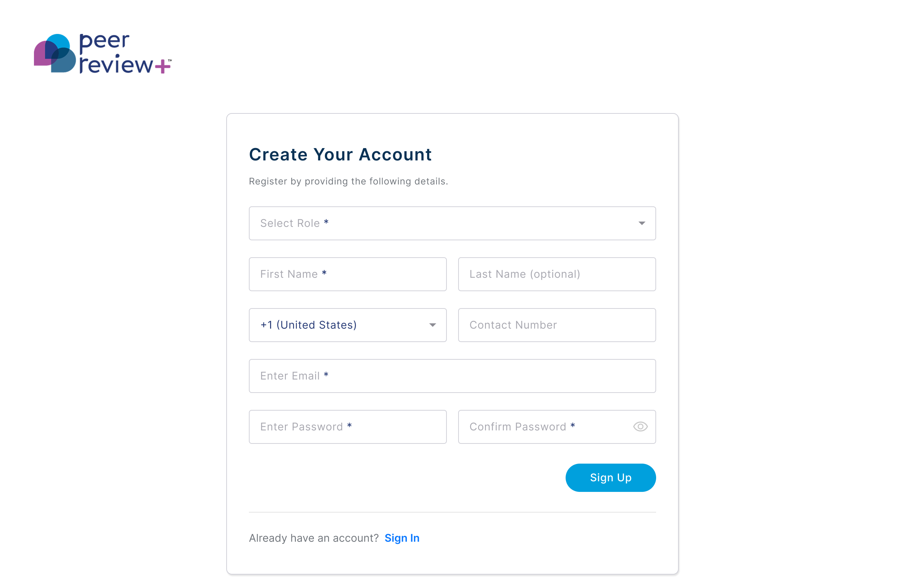
Task: Select the Last Name optional field
Action: 556,274
